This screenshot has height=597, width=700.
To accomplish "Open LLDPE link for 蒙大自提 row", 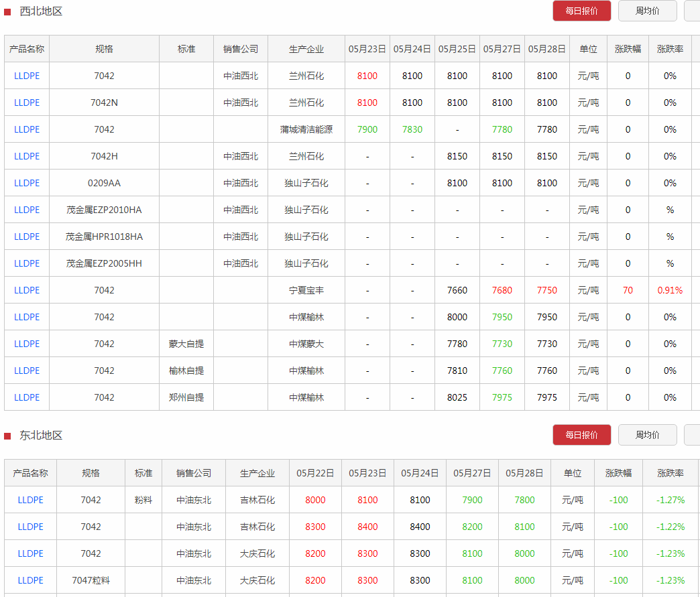I will [27, 344].
